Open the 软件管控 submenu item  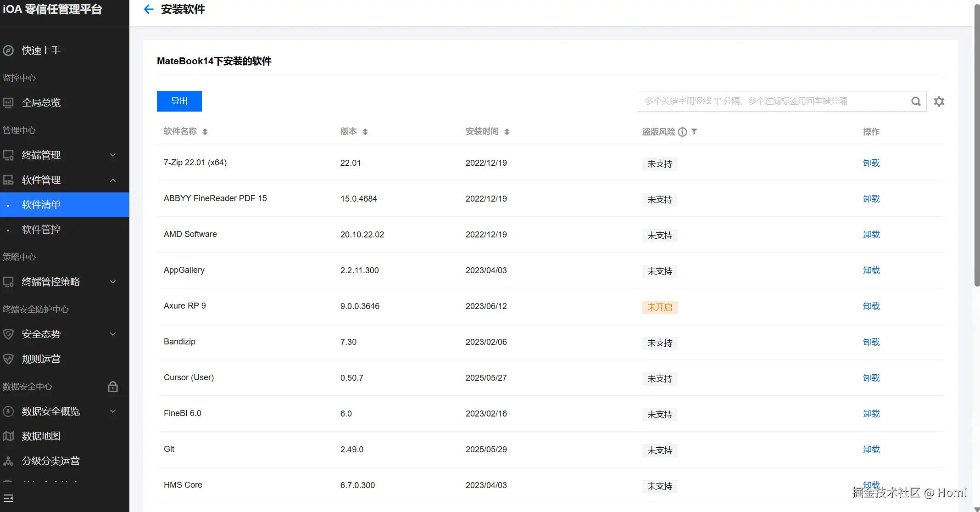click(41, 230)
